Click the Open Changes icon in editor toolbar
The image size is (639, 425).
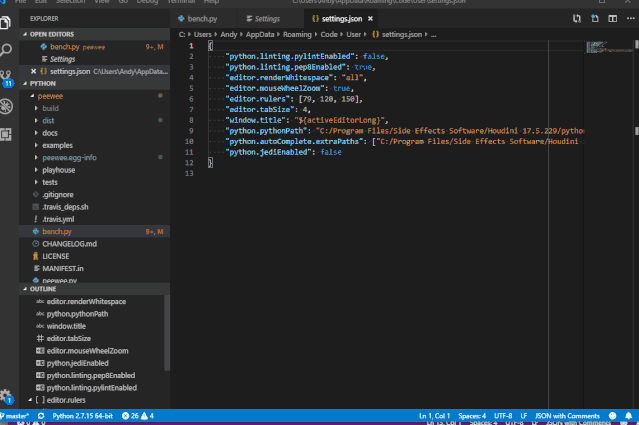(x=577, y=19)
